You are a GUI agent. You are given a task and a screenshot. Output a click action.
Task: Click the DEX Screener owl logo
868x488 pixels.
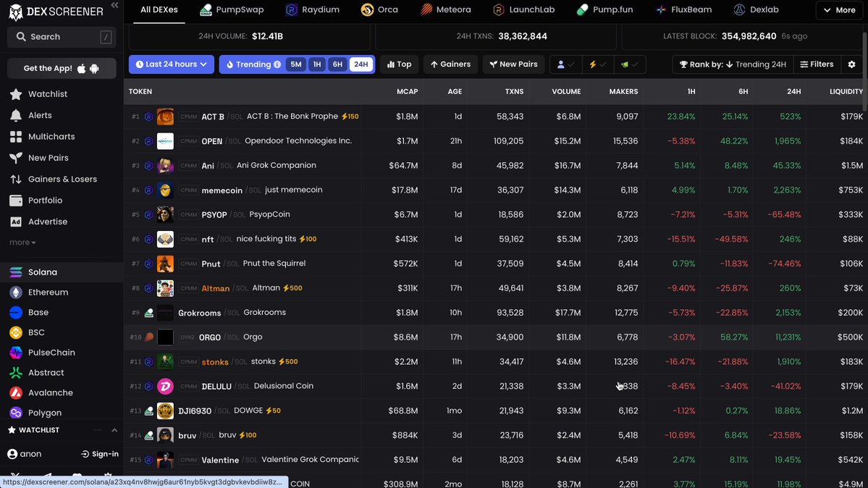click(x=16, y=12)
